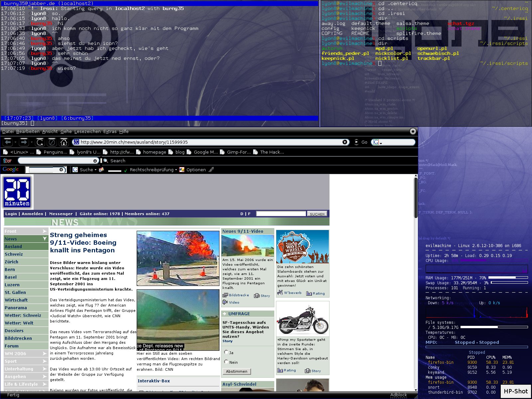Click the Abstimmen vote button

pos(236,371)
